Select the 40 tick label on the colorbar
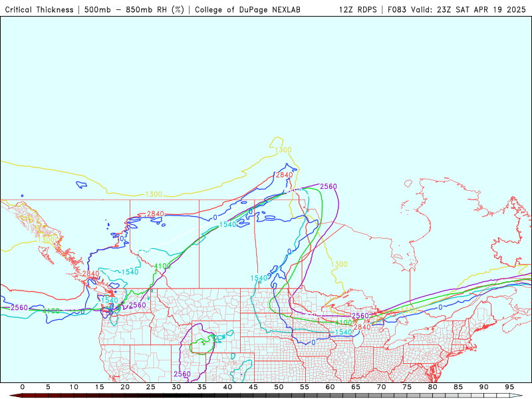532x399 pixels. click(227, 387)
